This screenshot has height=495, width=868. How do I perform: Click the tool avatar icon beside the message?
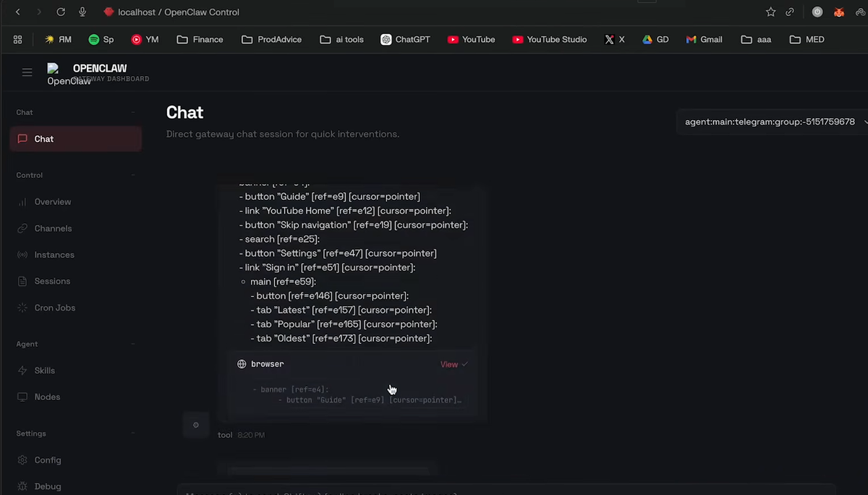click(195, 425)
